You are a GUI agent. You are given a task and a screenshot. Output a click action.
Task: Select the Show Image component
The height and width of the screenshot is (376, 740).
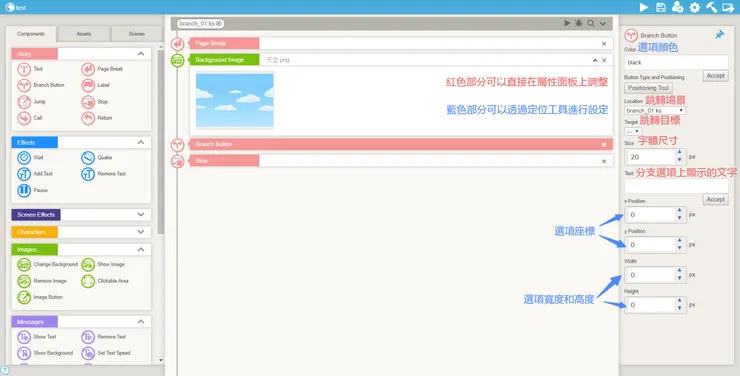tap(103, 265)
